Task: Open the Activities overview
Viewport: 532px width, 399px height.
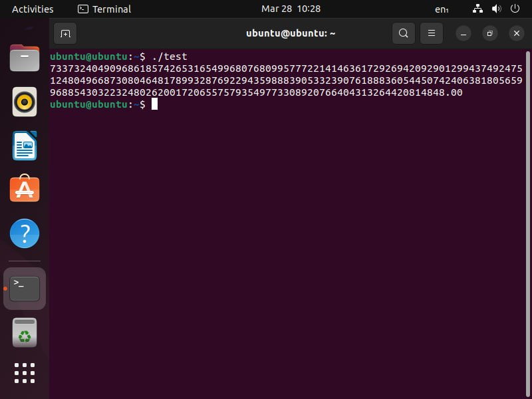Action: [x=33, y=9]
